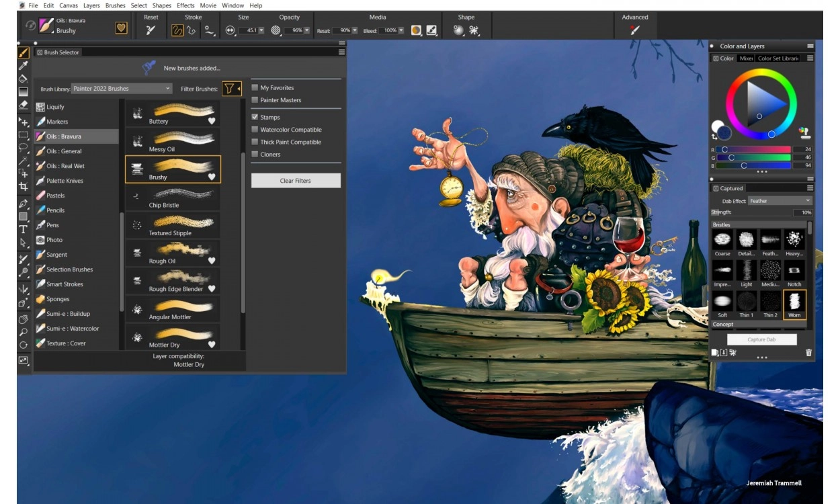This screenshot has height=504, width=840.
Task: Toggle favorite heart on Rough Oil brush
Action: tap(212, 261)
